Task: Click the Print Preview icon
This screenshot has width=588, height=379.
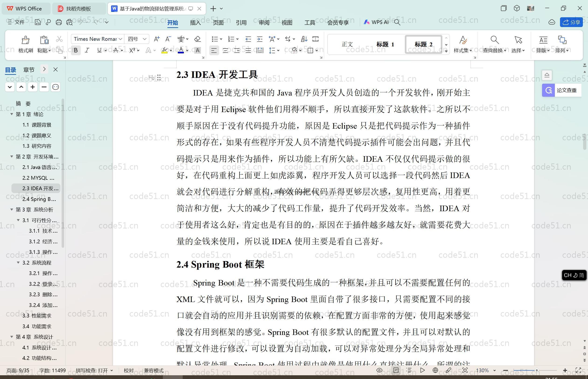Action: (70, 22)
